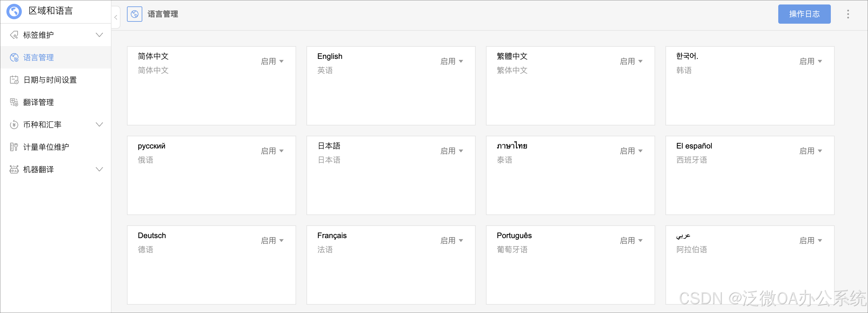This screenshot has height=313, width=868.
Task: Open the 标签维护 menu item
Action: [55, 35]
